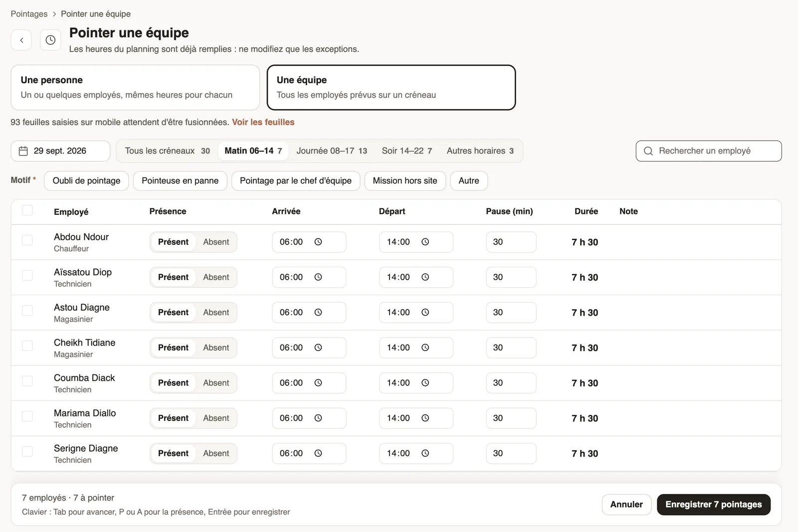798x532 pixels.
Task: Click the Pointages breadcrumb link
Action: point(29,14)
